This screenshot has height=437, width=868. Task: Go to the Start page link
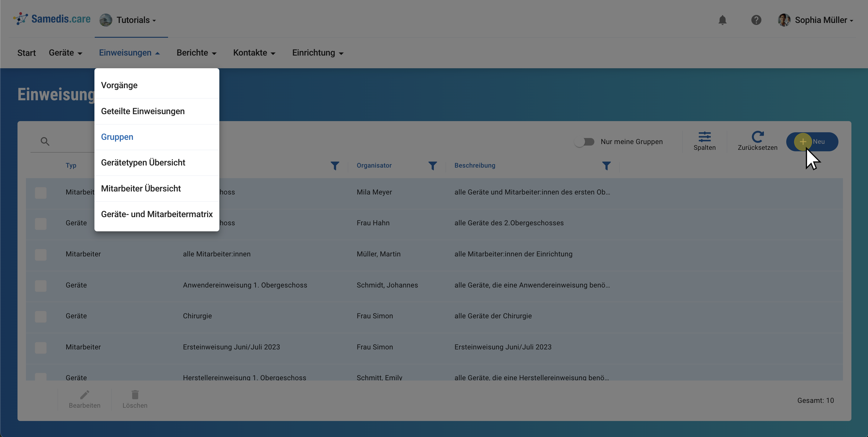[x=26, y=53]
